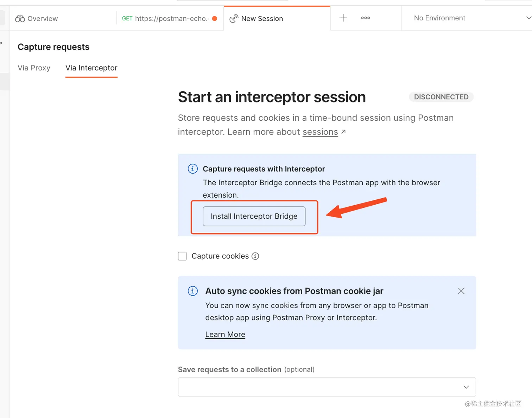Click the info icon next to Capture cookies
This screenshot has height=418, width=532.
pos(256,256)
